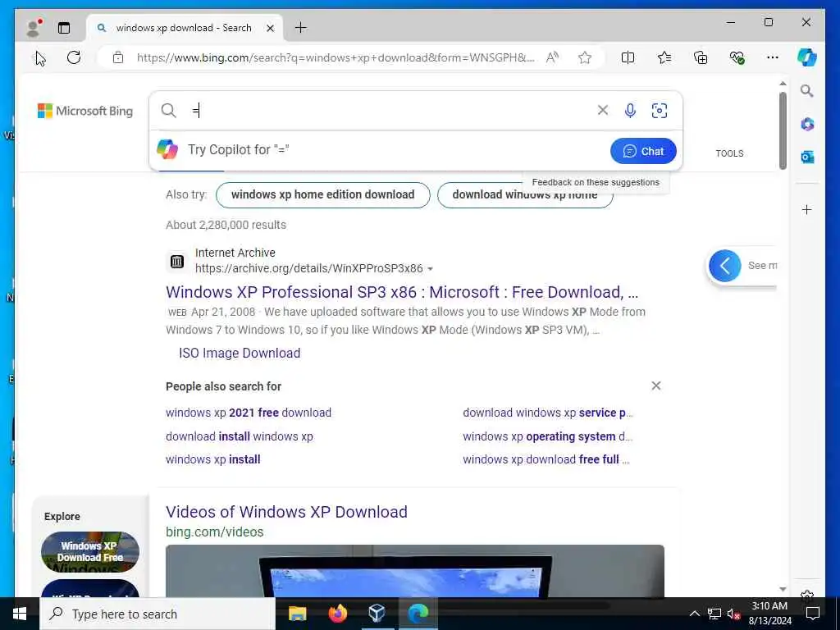
Task: Search using voice microphone
Action: point(631,111)
